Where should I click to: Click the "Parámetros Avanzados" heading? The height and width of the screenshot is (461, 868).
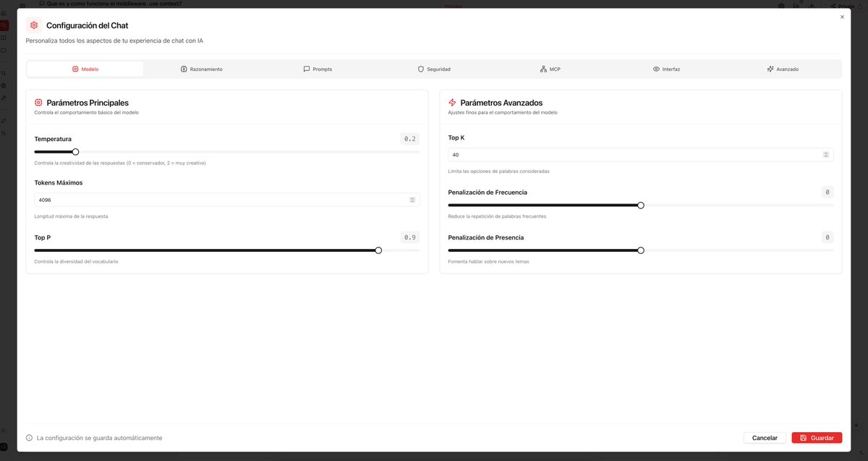pos(501,103)
